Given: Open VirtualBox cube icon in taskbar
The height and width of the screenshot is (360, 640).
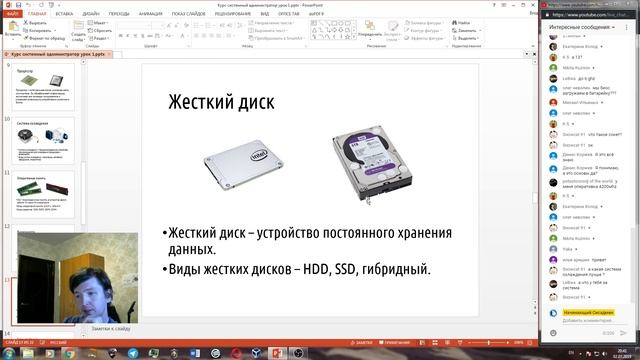Looking at the screenshot, I should 256,353.
